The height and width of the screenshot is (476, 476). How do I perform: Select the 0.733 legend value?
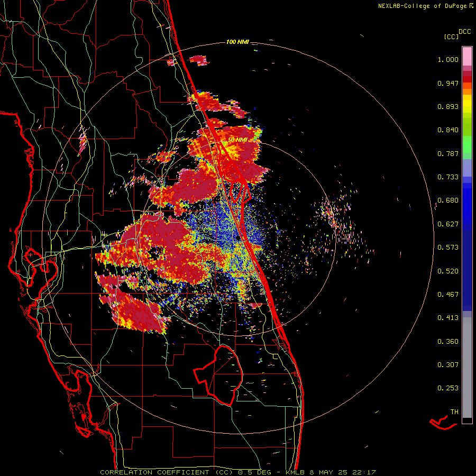tap(448, 177)
